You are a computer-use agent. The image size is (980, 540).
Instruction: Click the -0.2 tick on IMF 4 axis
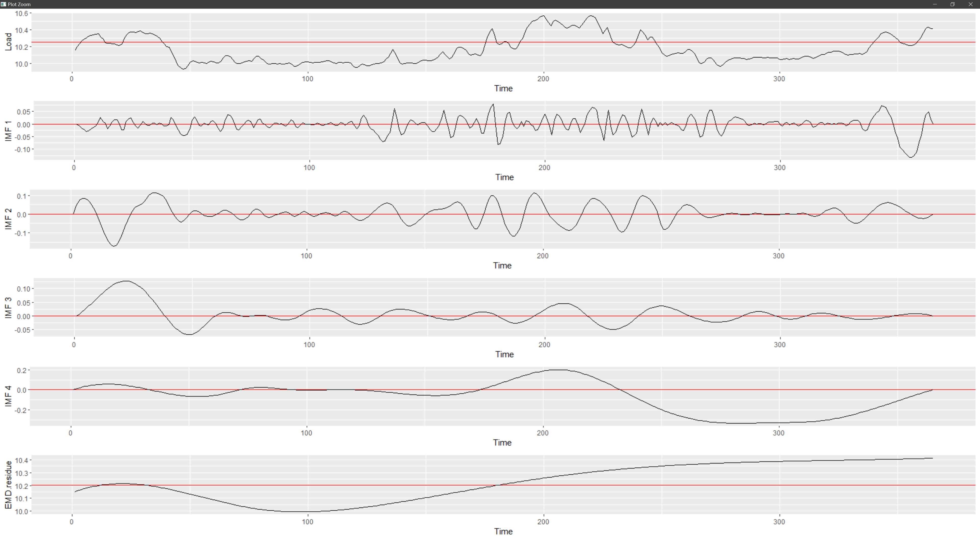pyautogui.click(x=20, y=410)
